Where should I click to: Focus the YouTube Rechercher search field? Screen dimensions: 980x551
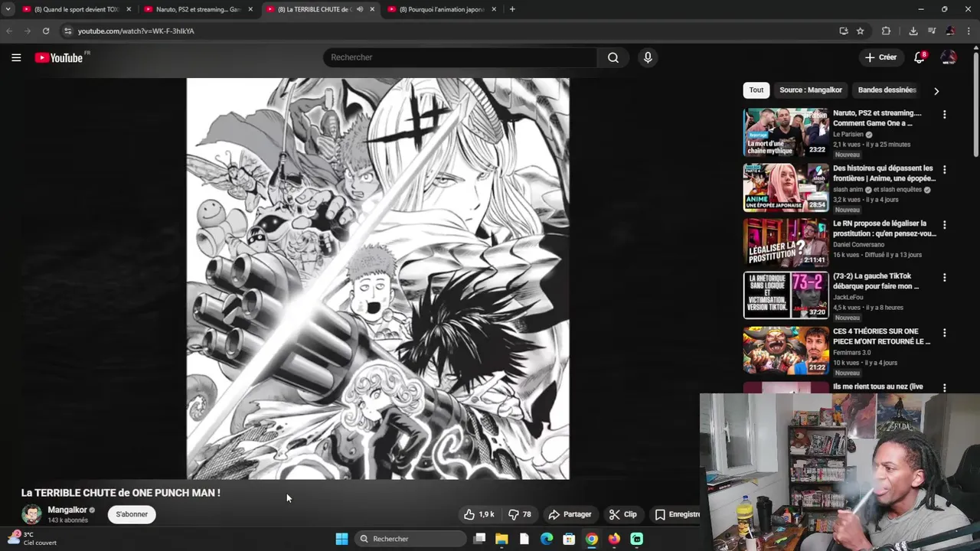[x=460, y=57]
